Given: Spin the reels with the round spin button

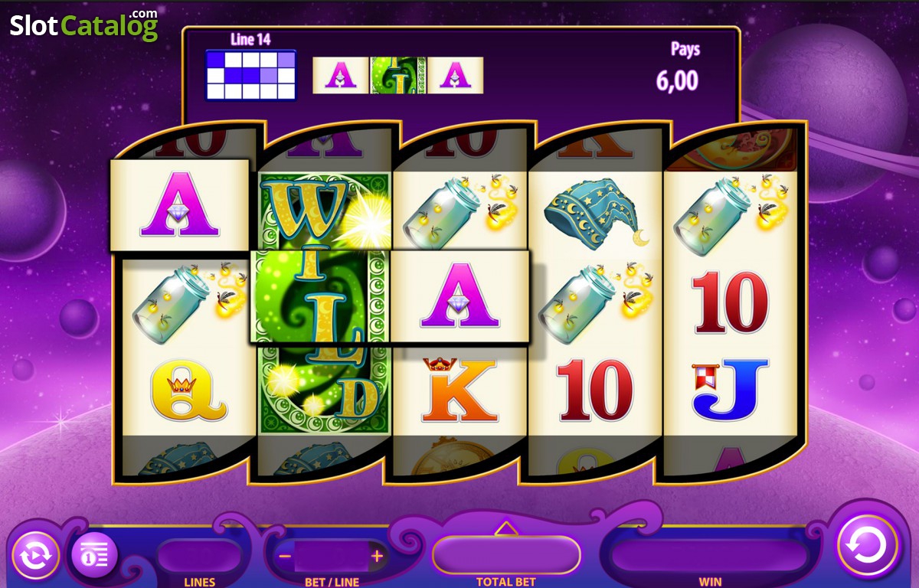Looking at the screenshot, I should (868, 545).
